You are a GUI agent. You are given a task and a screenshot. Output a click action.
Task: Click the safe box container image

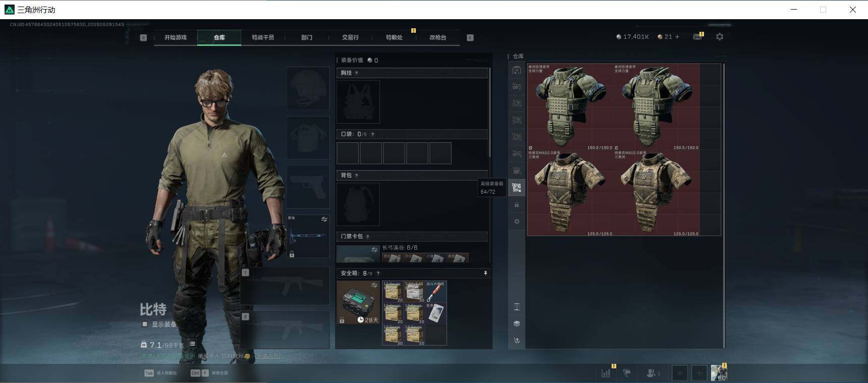[358, 302]
